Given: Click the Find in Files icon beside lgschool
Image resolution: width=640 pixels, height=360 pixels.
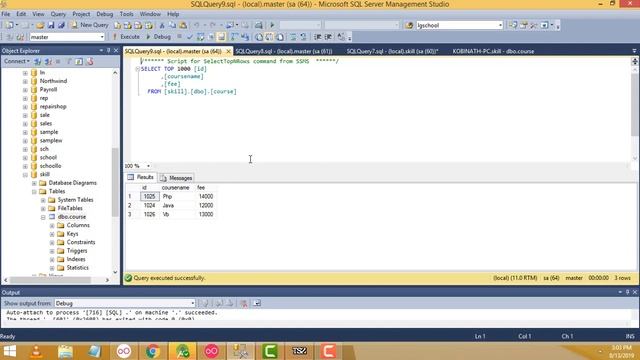Looking at the screenshot, I should pyautogui.click(x=409, y=25).
